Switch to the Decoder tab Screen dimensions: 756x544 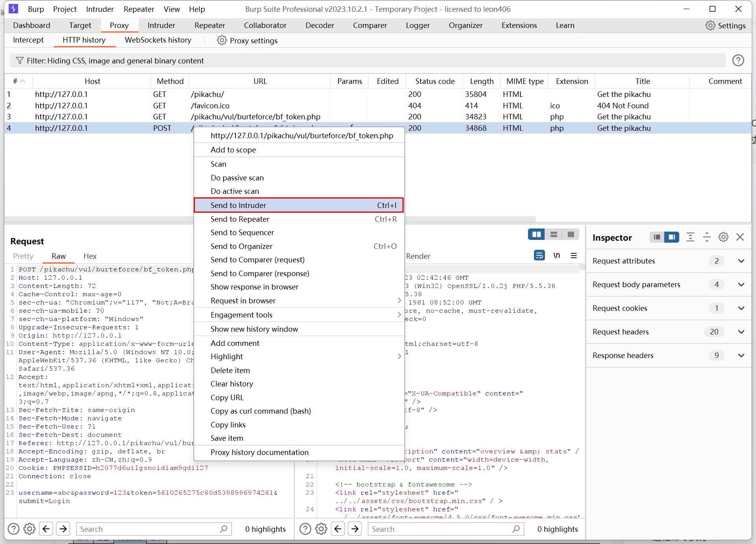click(x=320, y=25)
